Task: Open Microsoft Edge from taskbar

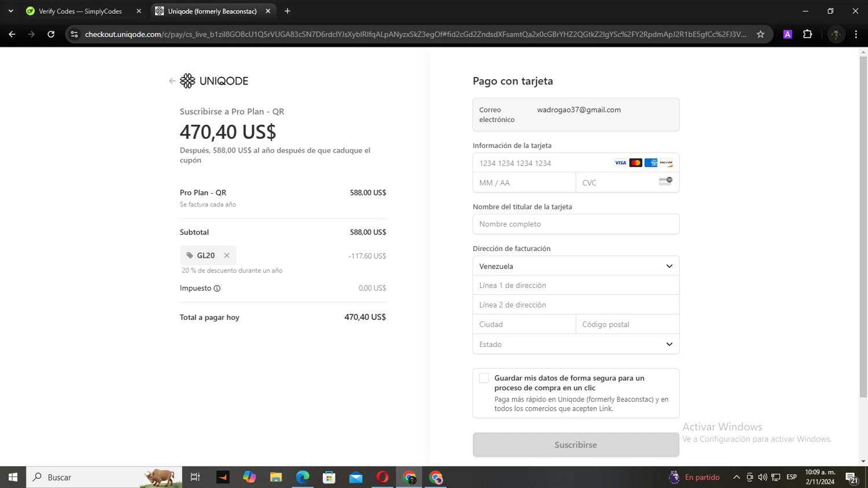Action: pos(303,478)
